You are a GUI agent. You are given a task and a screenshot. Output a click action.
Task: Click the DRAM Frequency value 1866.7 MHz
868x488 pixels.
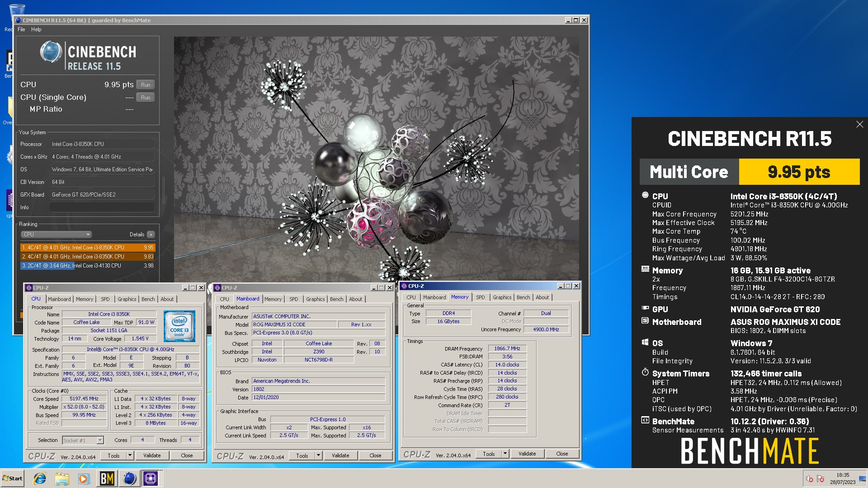point(507,348)
